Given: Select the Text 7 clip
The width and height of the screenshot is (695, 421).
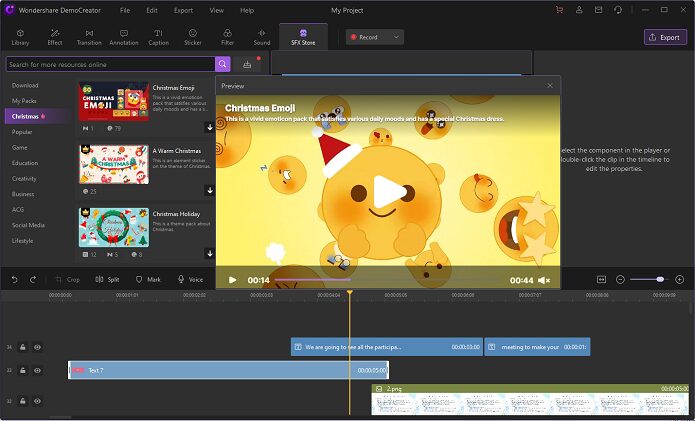Looking at the screenshot, I should pos(228,370).
